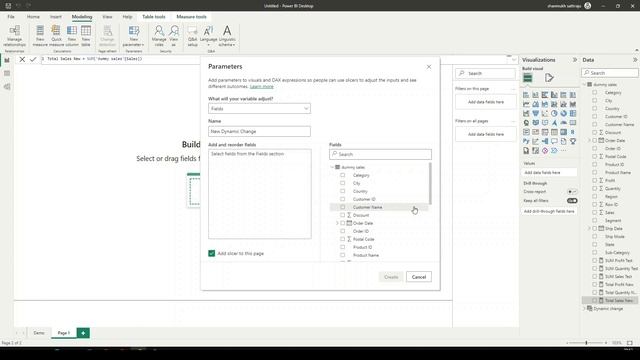Switch to Model view in left sidebar
Viewport: 640px width, 360px height.
7,87
